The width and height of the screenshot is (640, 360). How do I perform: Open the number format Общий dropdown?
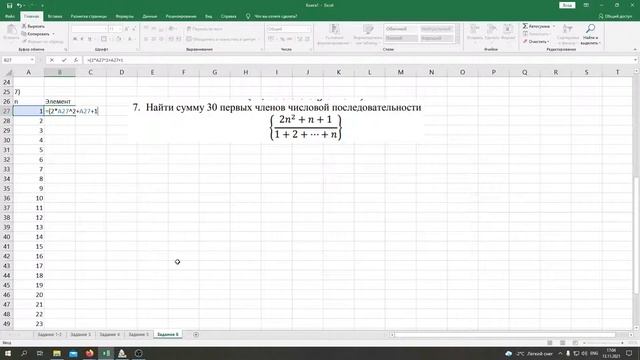[289, 29]
